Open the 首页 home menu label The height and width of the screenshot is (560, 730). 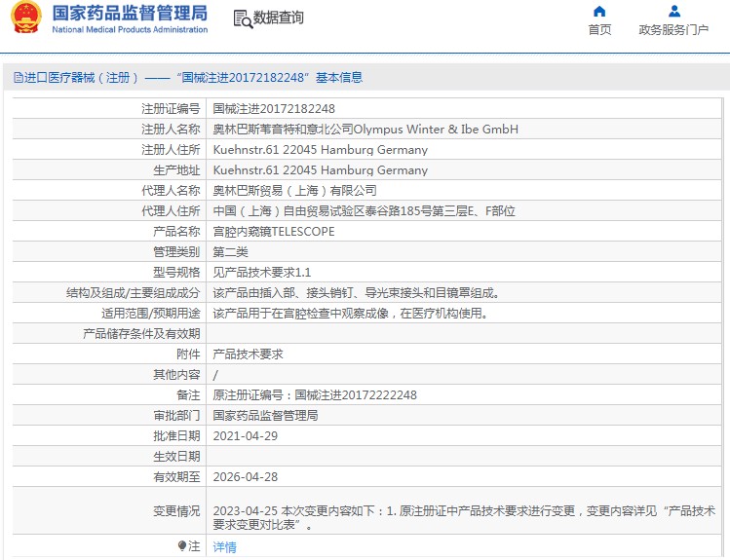tap(599, 30)
